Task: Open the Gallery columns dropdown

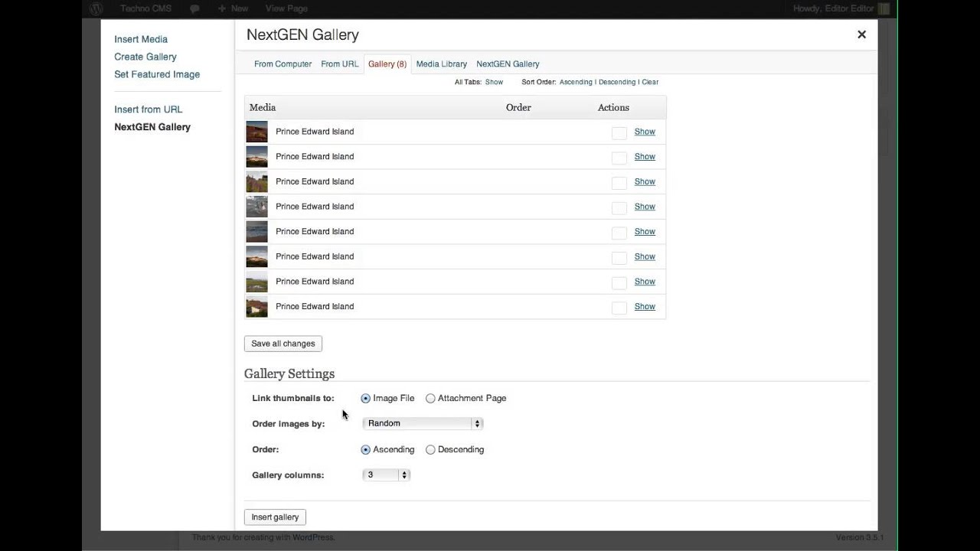Action: point(386,475)
